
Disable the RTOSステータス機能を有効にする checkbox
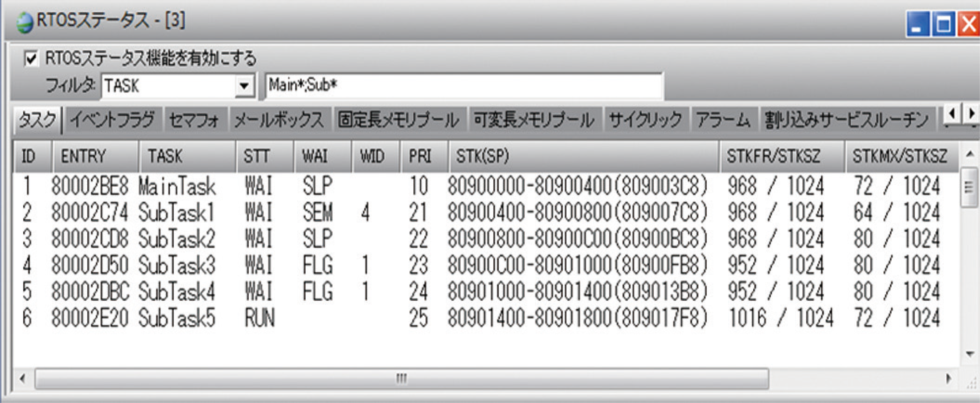[31, 59]
